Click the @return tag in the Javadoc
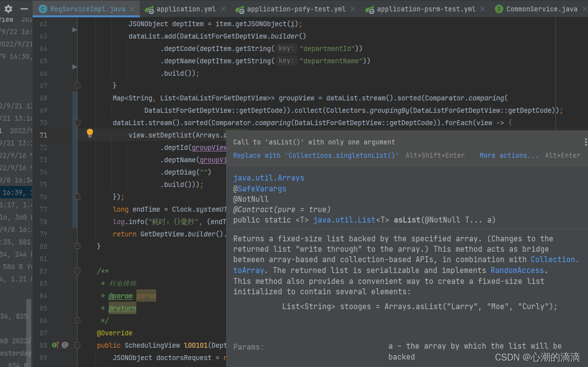 click(x=122, y=308)
